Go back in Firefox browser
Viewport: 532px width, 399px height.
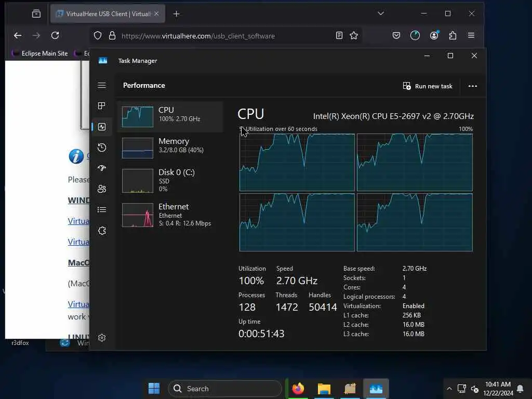point(18,35)
